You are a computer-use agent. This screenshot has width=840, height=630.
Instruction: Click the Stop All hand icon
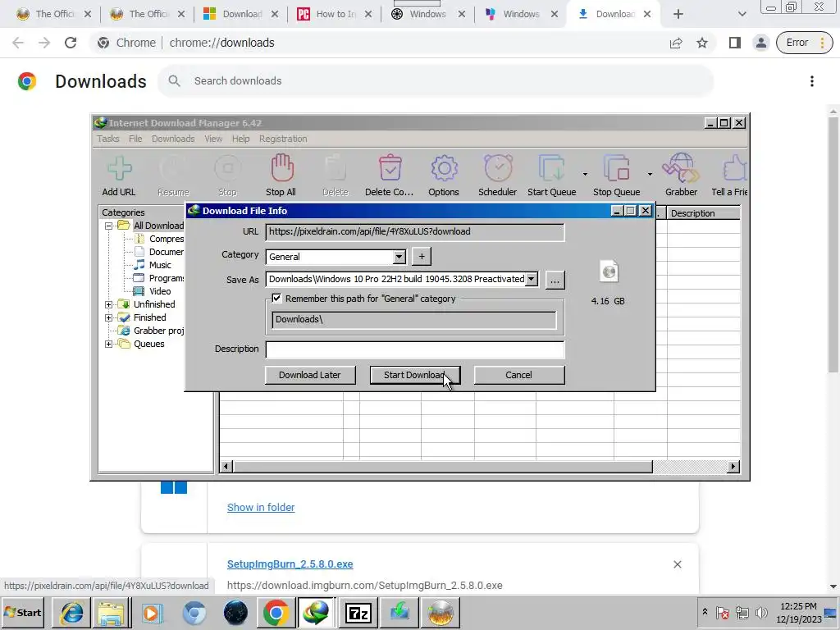click(x=281, y=168)
